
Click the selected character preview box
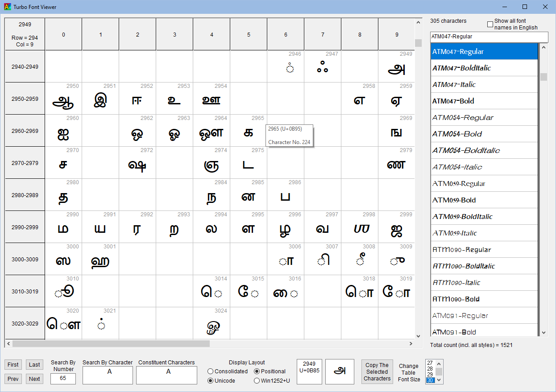340,371
